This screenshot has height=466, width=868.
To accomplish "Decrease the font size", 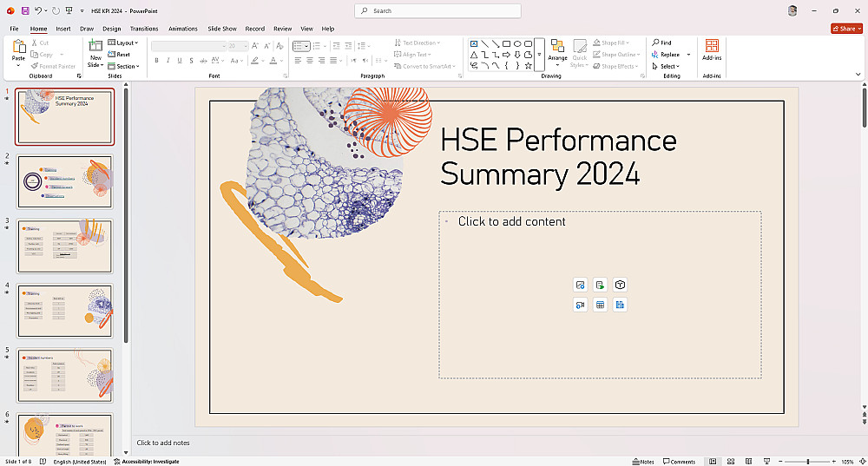I will point(267,46).
